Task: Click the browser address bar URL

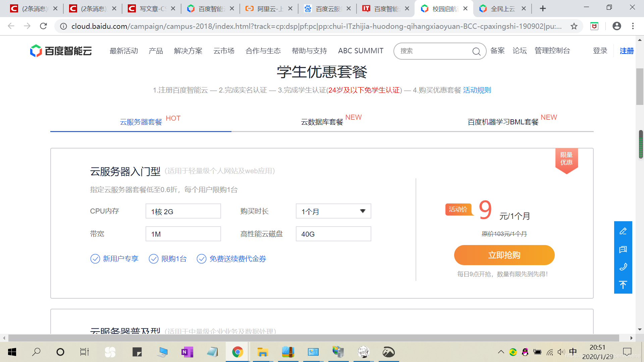Action: [316, 26]
